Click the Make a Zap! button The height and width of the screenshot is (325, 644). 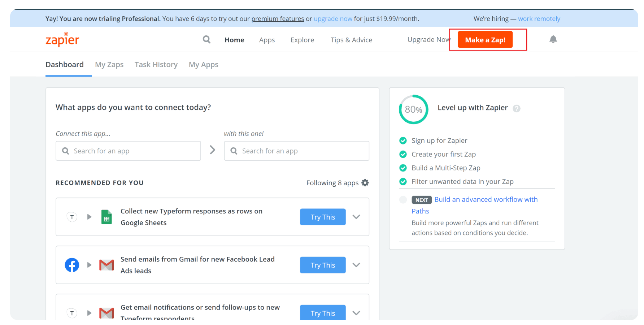pos(485,40)
